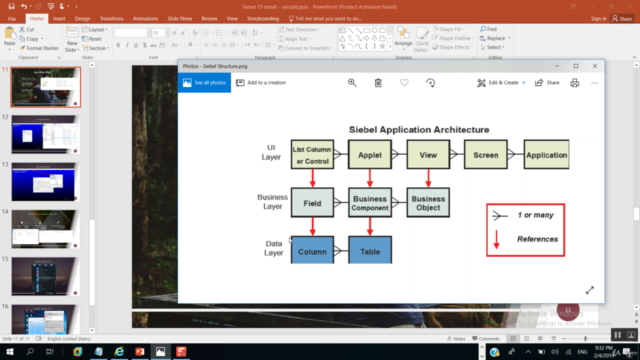Expand the Select dropdown in Editing
The image size is (640, 360).
pyautogui.click(x=492, y=47)
